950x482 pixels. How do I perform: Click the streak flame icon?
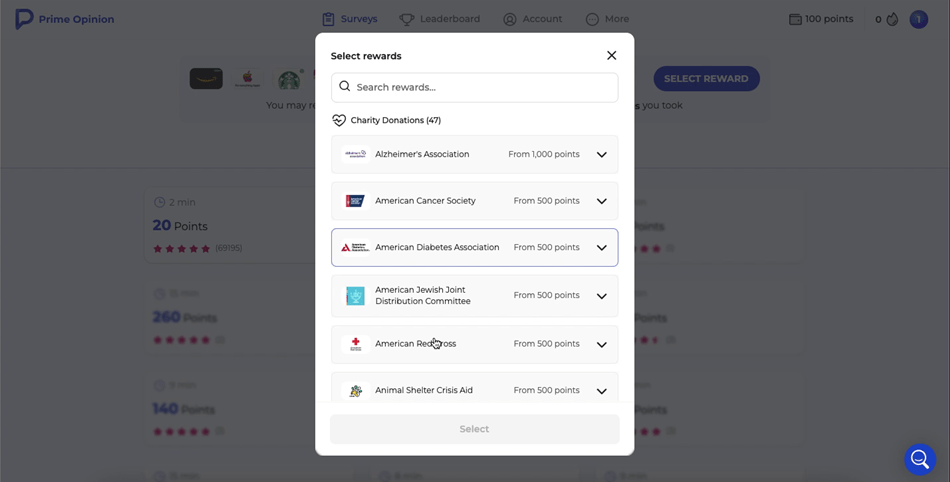pyautogui.click(x=892, y=19)
